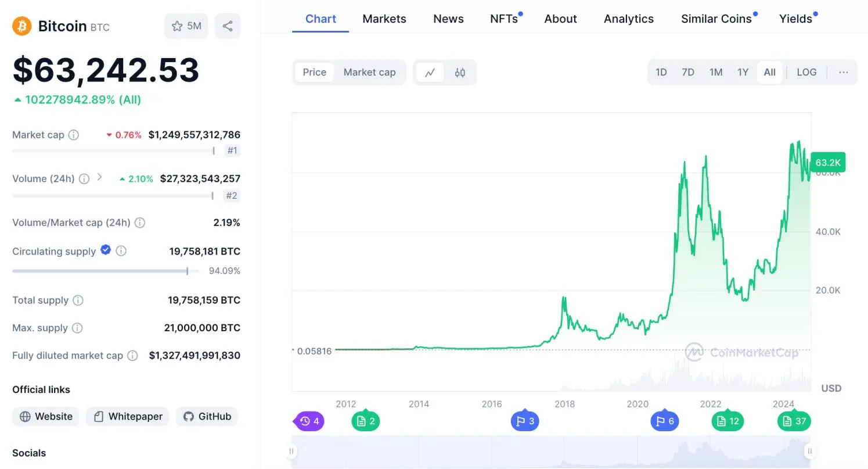Open the share icon button
This screenshot has width=868, height=469.
(x=228, y=26)
